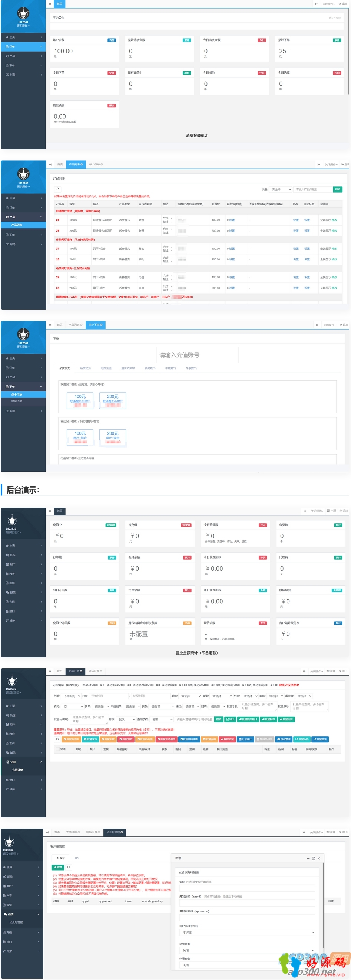Click the 维护 wrench icon on admin 首页 dashboard sidebar
Screen dimensions: 351x980
pyautogui.click(x=7, y=620)
